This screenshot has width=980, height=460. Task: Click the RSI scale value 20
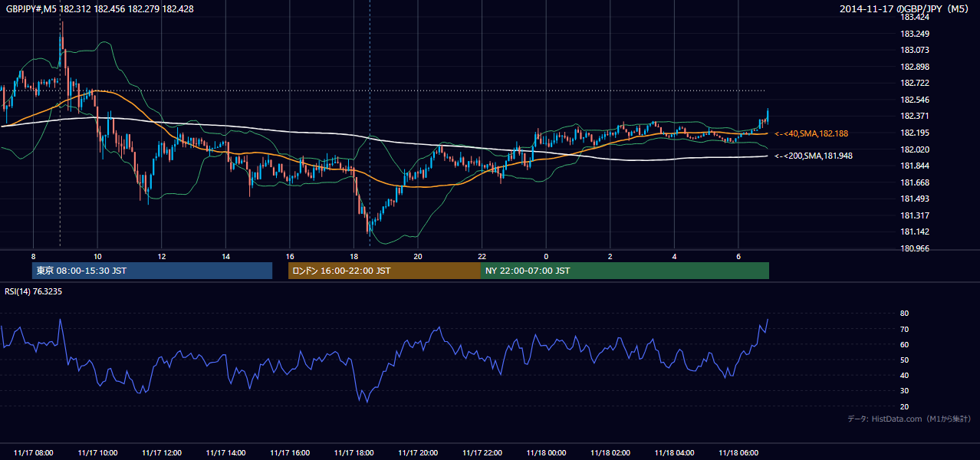905,406
